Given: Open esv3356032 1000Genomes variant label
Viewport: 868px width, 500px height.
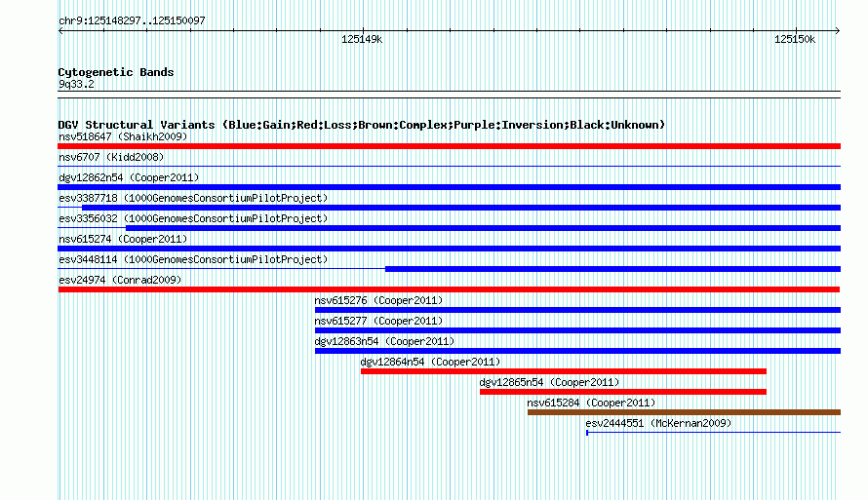Looking at the screenshot, I should coord(193,218).
